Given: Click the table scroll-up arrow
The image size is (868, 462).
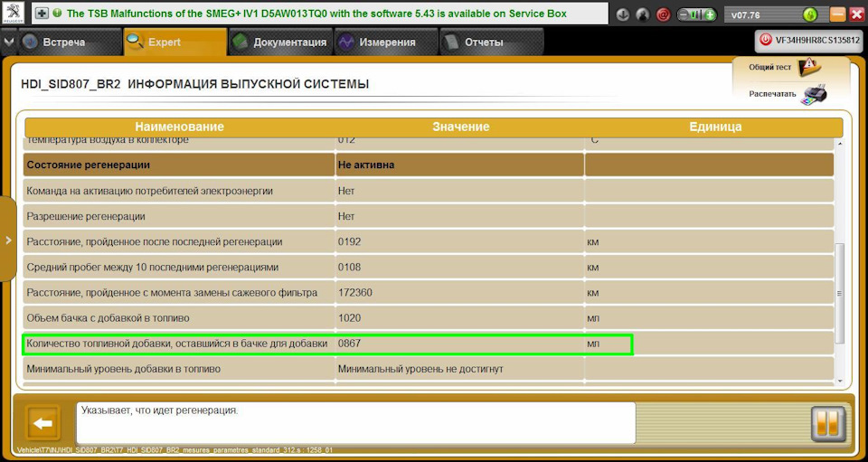Looking at the screenshot, I should 840,144.
